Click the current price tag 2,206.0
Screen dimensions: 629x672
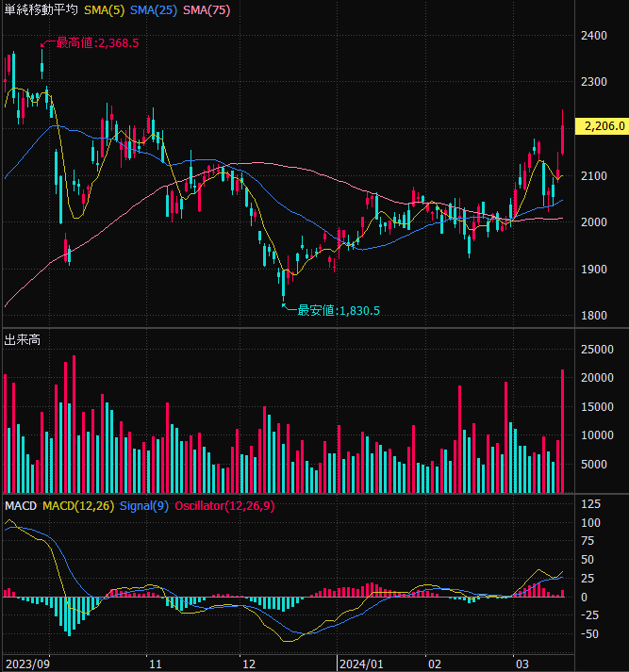[602, 126]
